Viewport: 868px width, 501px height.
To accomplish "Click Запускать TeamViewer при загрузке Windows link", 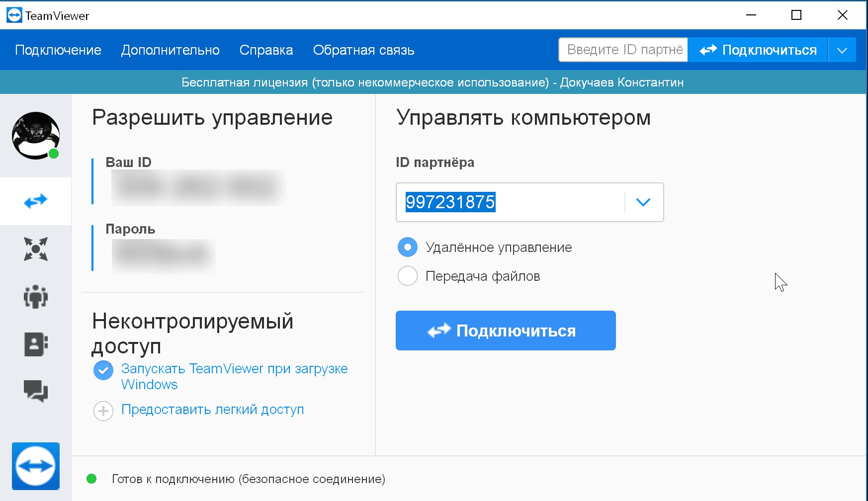I will [x=235, y=376].
